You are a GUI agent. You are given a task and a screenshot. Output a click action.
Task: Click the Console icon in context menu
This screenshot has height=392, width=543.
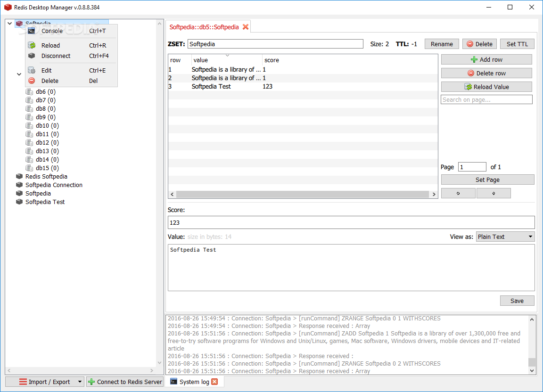coord(32,31)
